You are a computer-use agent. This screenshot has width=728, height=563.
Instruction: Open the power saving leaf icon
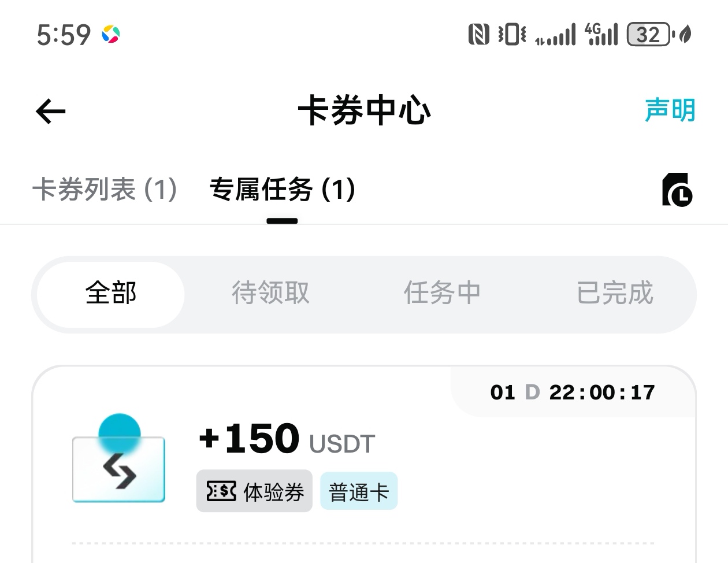(x=685, y=35)
